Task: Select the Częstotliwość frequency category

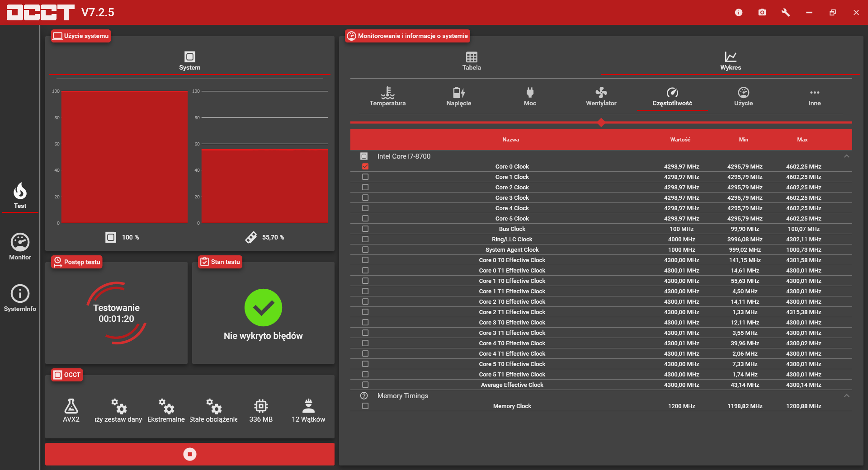Action: click(x=672, y=96)
